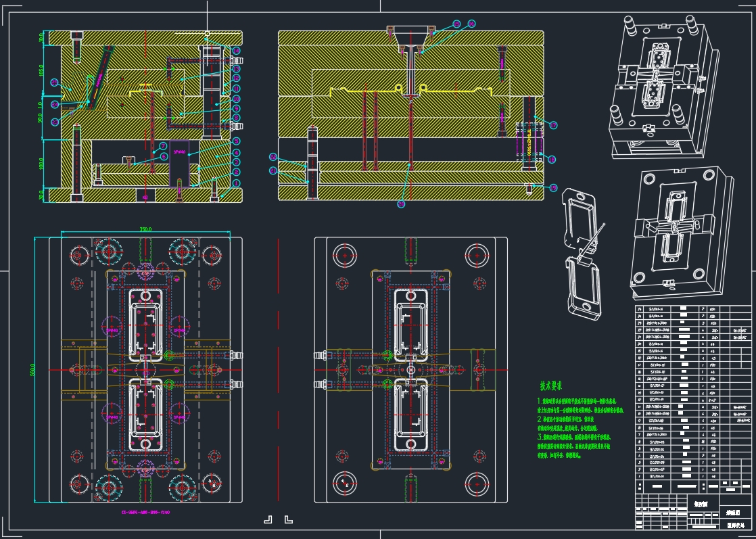Select part balloon number 13
Viewport: 756px width, 539px height.
[236, 69]
